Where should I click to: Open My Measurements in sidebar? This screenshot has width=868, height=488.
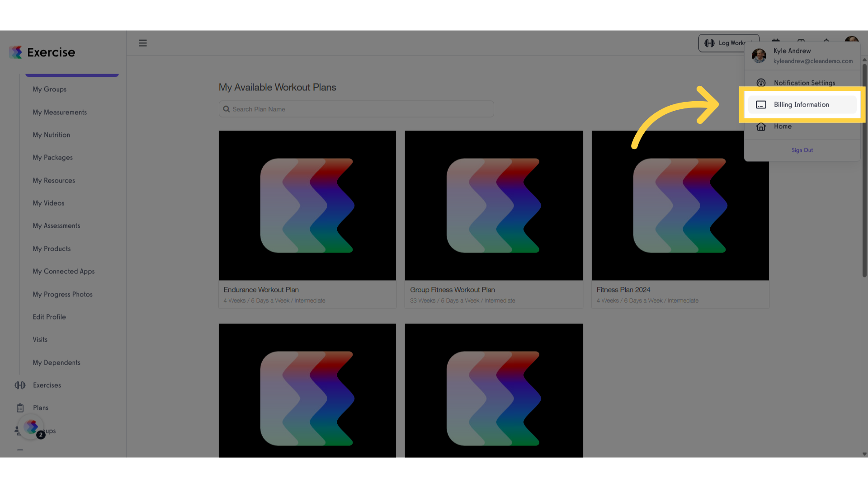[60, 112]
